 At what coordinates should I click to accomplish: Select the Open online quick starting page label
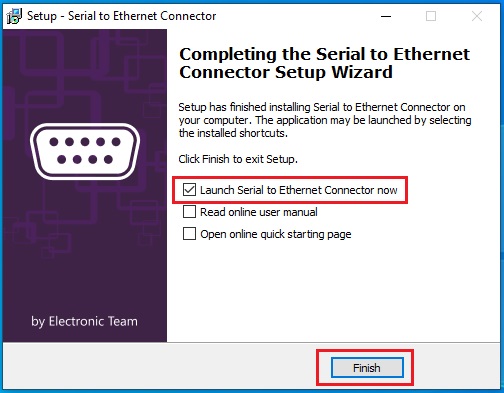tap(276, 234)
